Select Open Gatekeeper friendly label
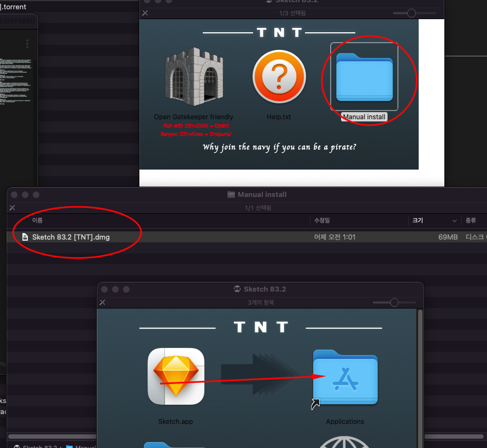487x448 pixels. (x=193, y=117)
